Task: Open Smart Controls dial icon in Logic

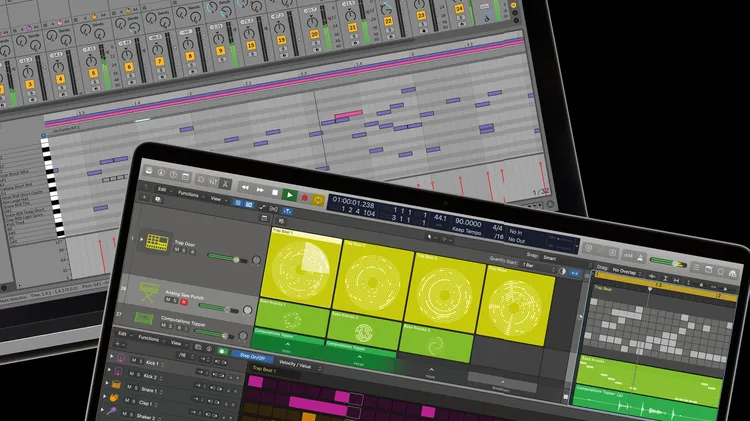Action: pos(201,179)
